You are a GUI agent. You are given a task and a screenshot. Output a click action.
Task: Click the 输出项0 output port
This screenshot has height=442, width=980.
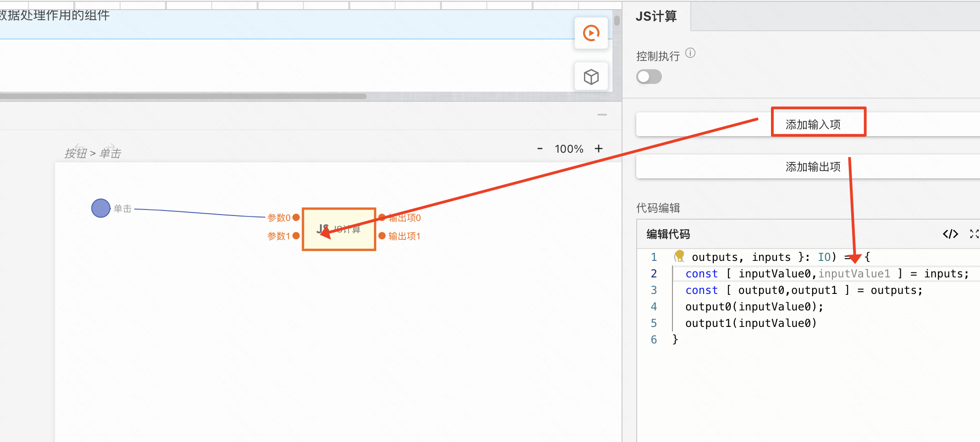coord(382,217)
